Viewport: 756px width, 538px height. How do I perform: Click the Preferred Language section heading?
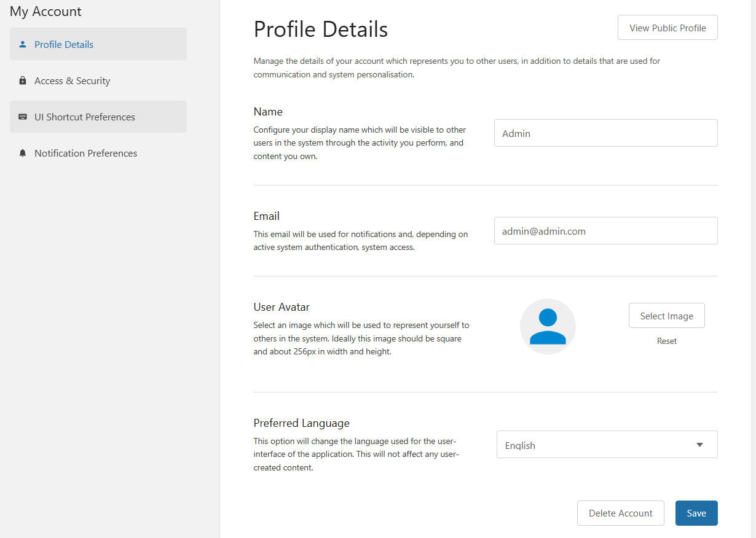click(302, 423)
